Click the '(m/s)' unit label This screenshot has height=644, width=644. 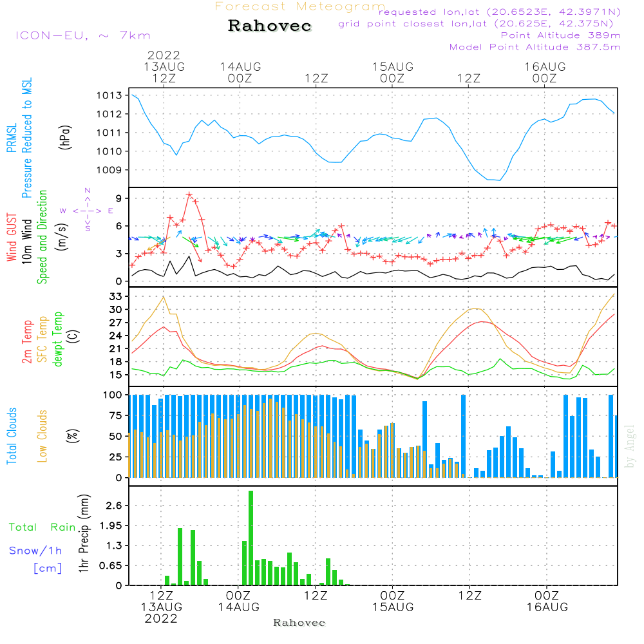(62, 238)
